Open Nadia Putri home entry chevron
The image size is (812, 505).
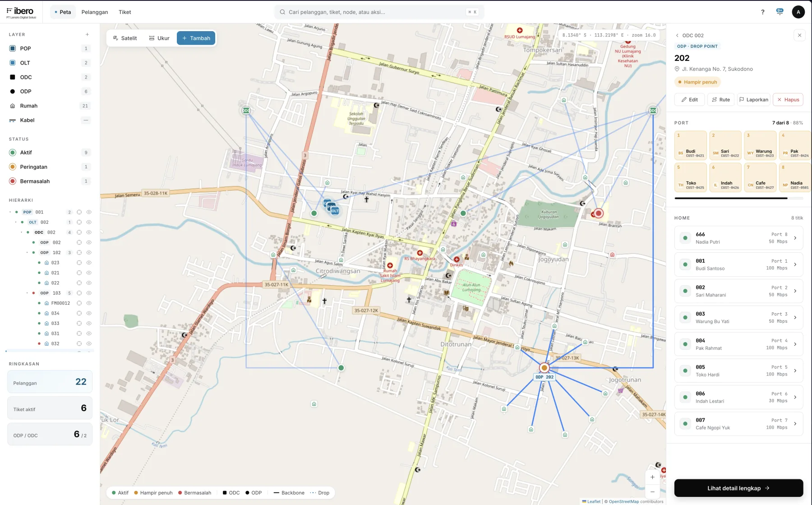tap(795, 238)
